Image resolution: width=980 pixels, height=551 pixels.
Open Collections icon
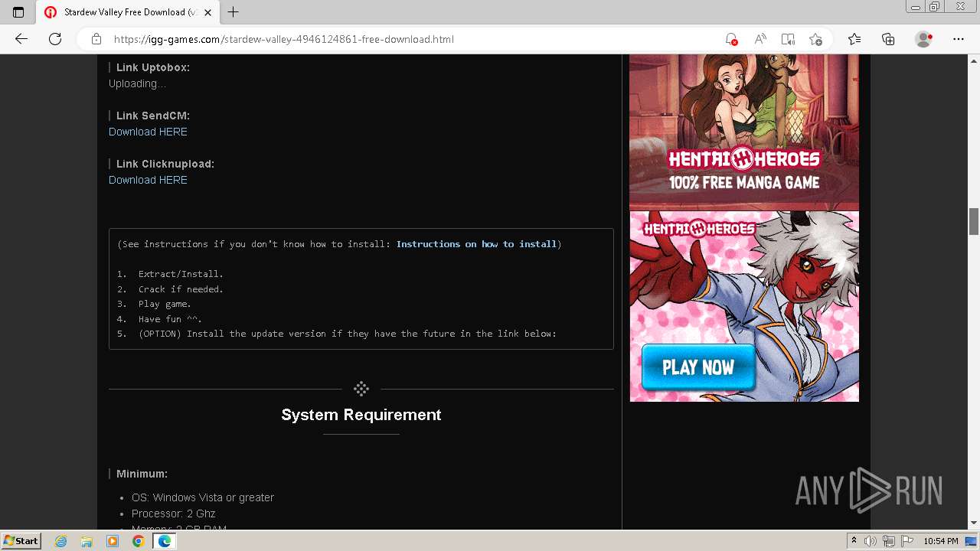coord(888,39)
